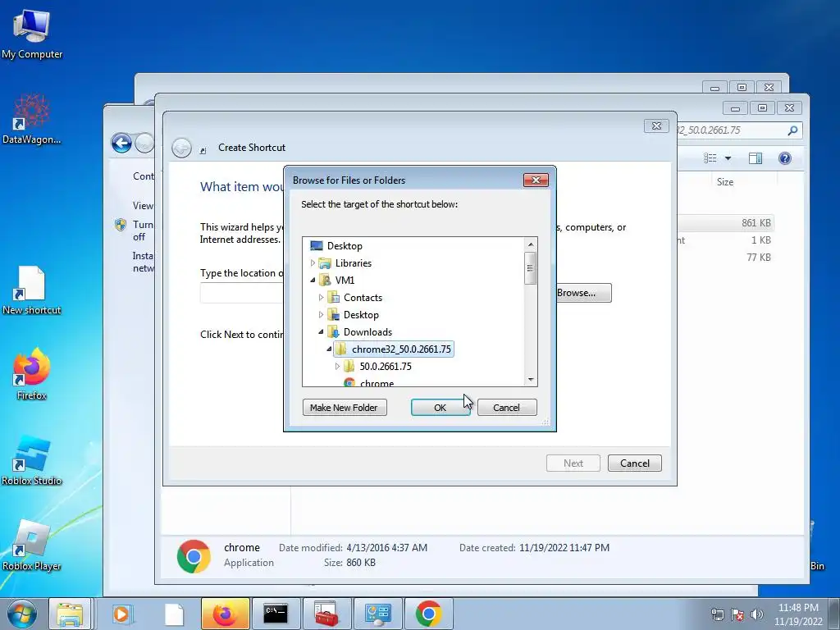The height and width of the screenshot is (630, 840).
Task: Open Roblox Player desktop shortcut
Action: tap(32, 546)
